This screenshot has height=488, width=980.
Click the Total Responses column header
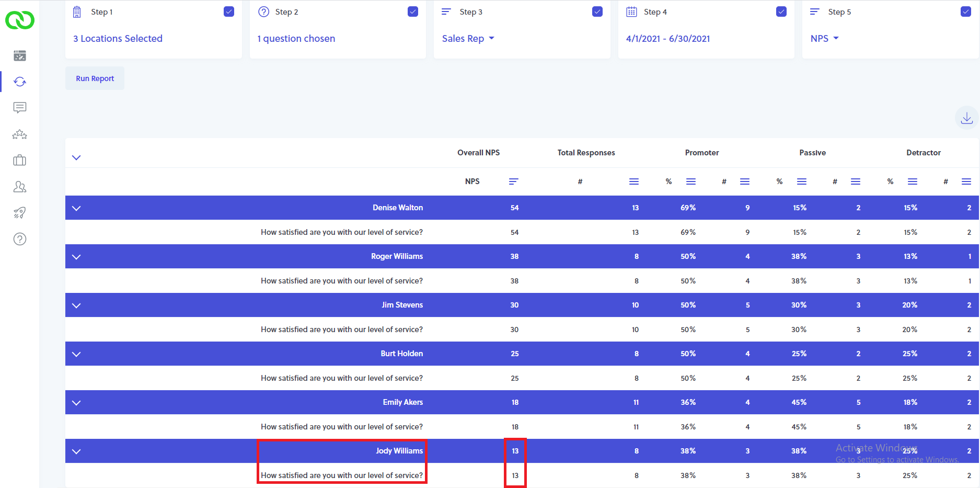[x=586, y=153]
